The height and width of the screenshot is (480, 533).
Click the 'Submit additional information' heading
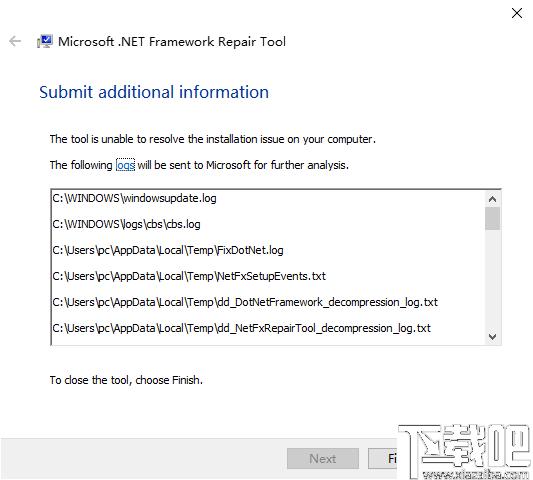coord(154,92)
